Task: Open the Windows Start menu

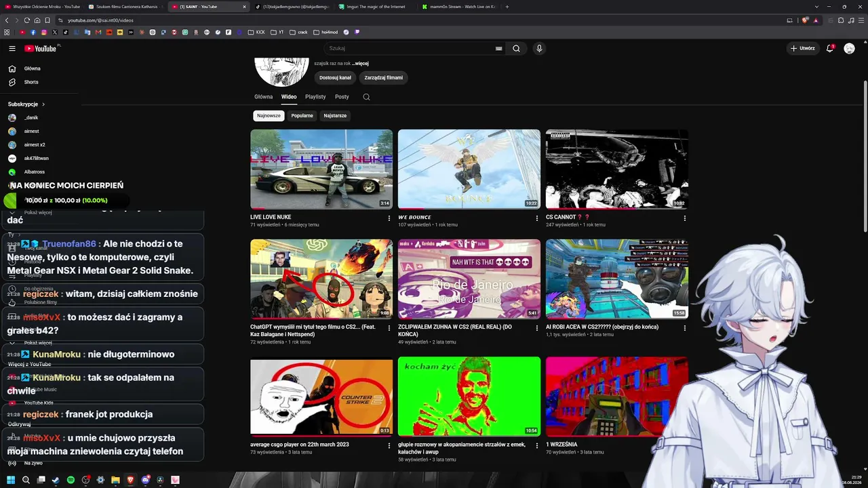Action: coord(11,481)
